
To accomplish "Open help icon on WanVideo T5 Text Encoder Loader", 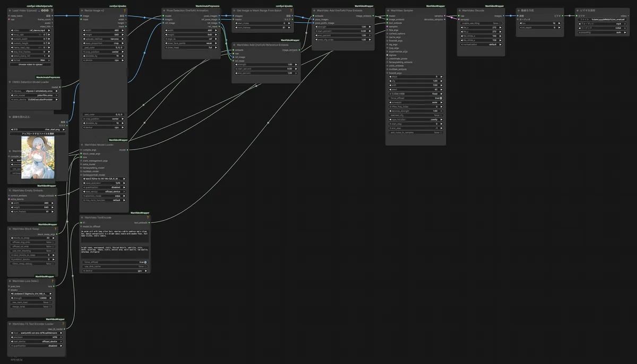I will [63, 324].
